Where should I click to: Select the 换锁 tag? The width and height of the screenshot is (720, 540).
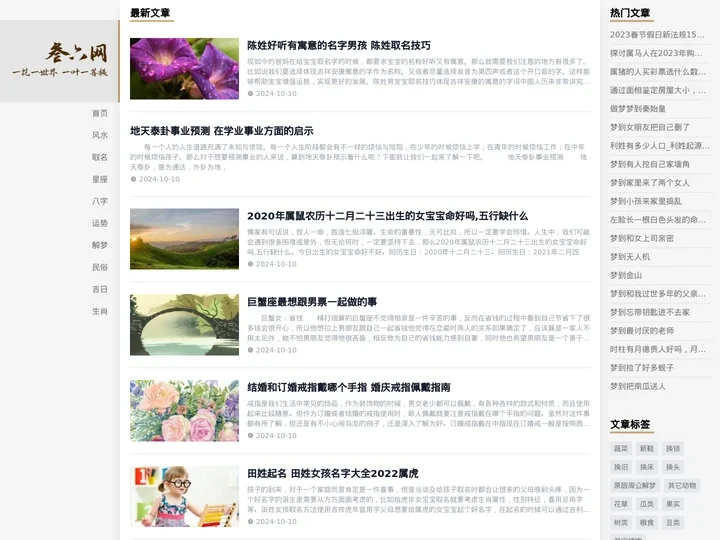click(x=673, y=448)
